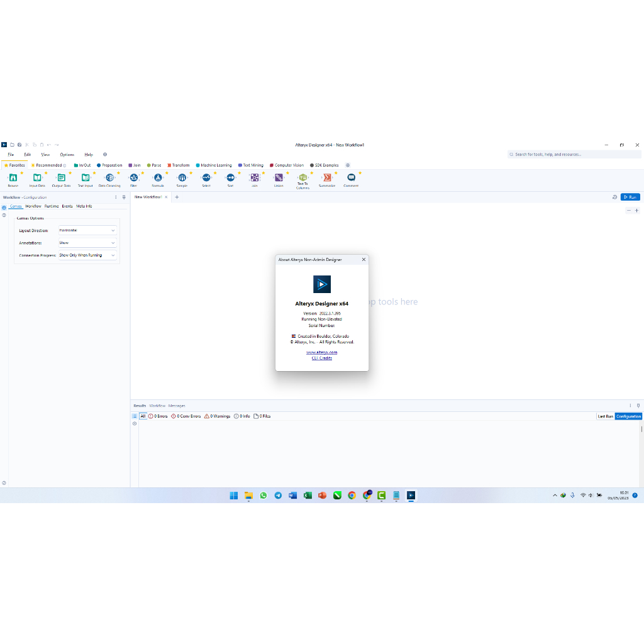The width and height of the screenshot is (644, 644).
Task: Choose the Filter tool icon
Action: 133,178
